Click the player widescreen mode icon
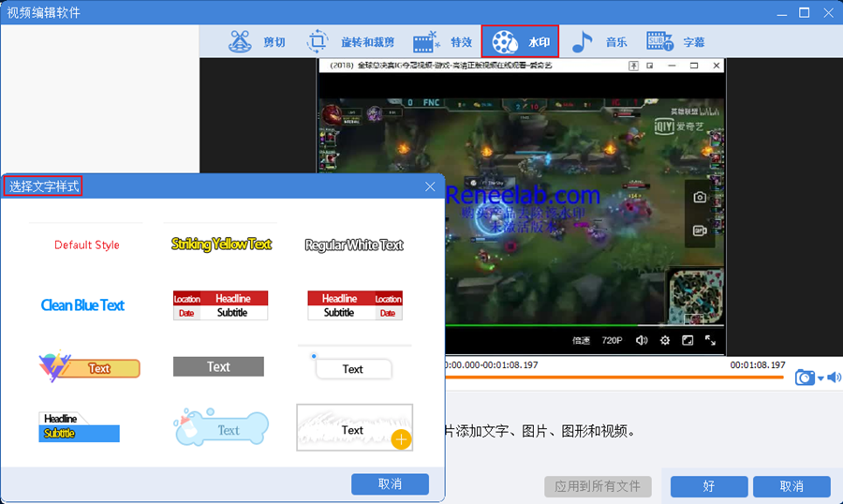Viewport: 843px width, 504px height. (x=688, y=340)
